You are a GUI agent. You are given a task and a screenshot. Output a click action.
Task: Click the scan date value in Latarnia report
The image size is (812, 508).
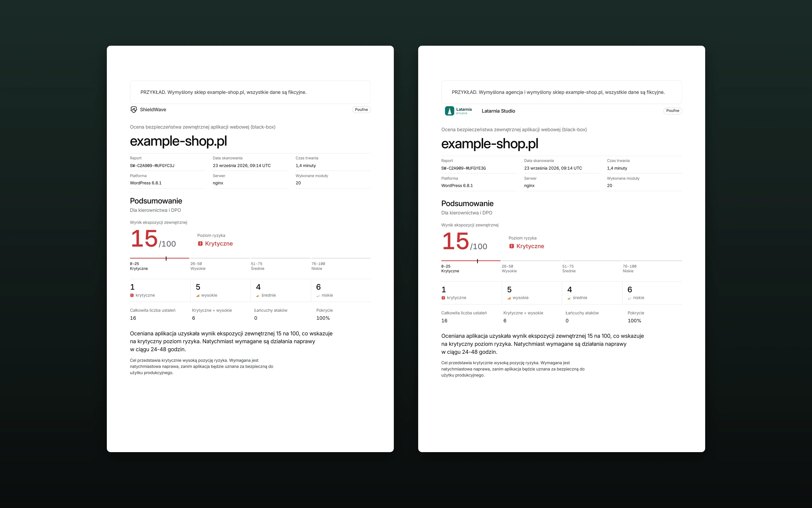553,168
